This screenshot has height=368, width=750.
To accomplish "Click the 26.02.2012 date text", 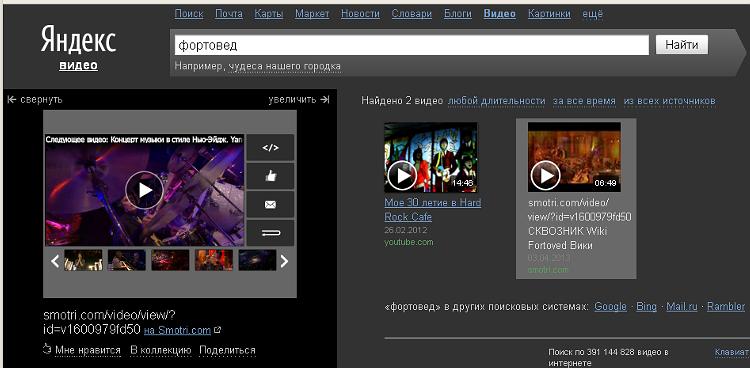I will 406,230.
